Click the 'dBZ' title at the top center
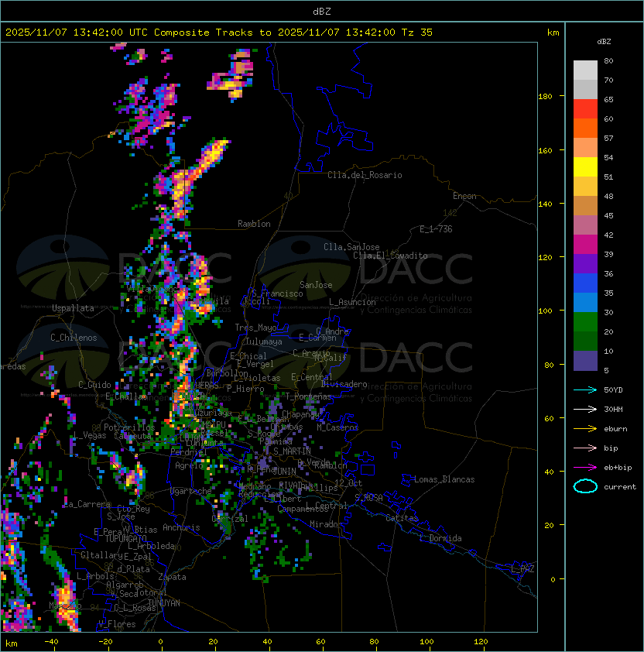The image size is (644, 652). pos(322,12)
